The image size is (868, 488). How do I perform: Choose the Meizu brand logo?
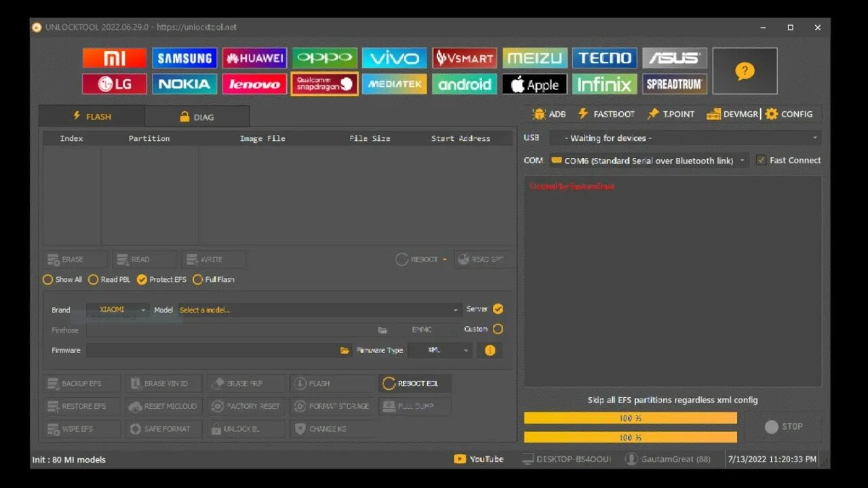point(534,58)
